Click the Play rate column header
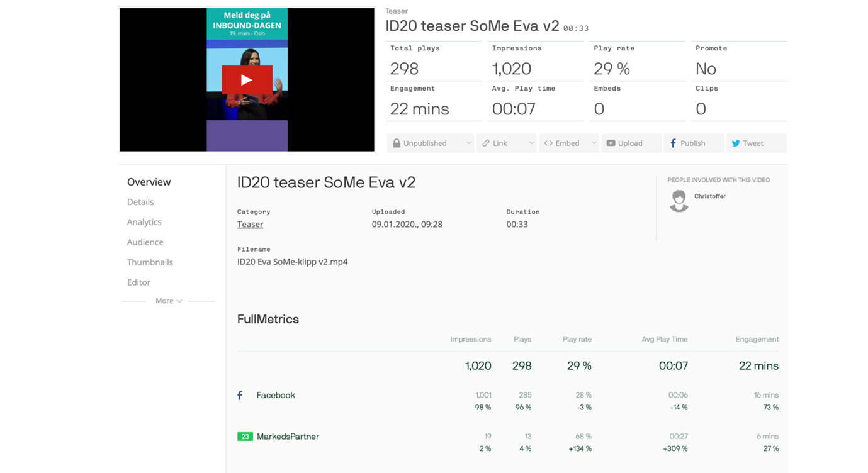The image size is (868, 473). [x=577, y=339]
